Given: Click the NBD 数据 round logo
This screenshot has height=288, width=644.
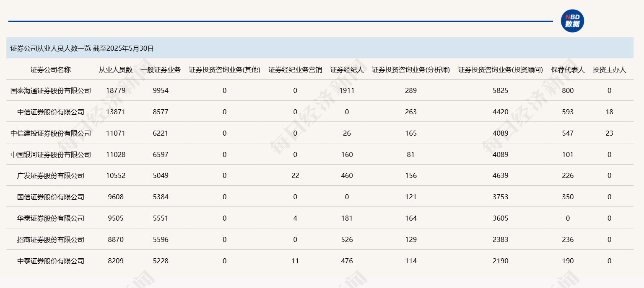Looking at the screenshot, I should click(572, 21).
